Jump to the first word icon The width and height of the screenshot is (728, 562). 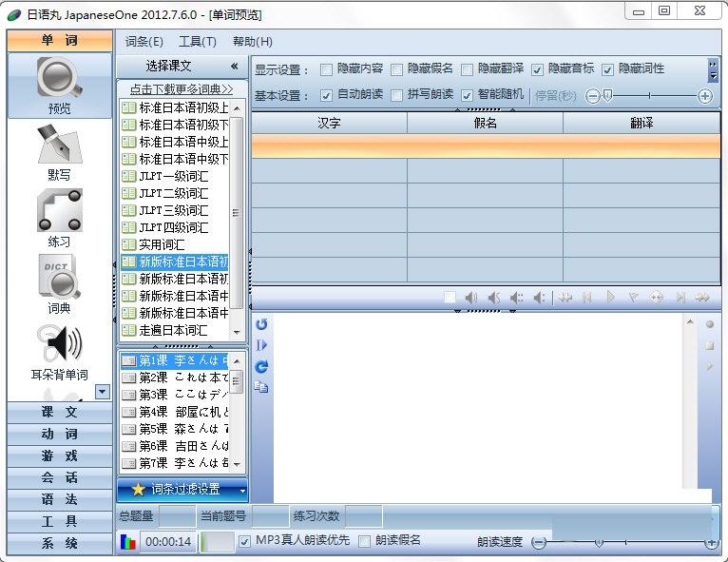(x=587, y=298)
